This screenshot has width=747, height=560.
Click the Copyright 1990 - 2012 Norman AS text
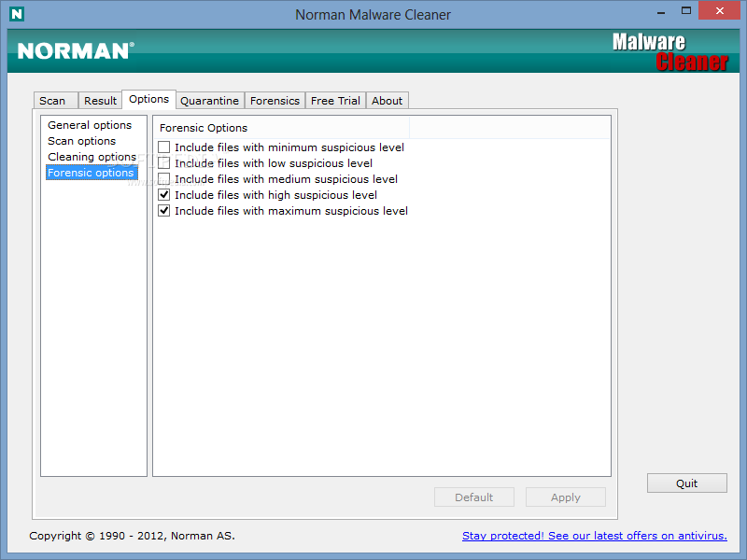click(x=132, y=536)
